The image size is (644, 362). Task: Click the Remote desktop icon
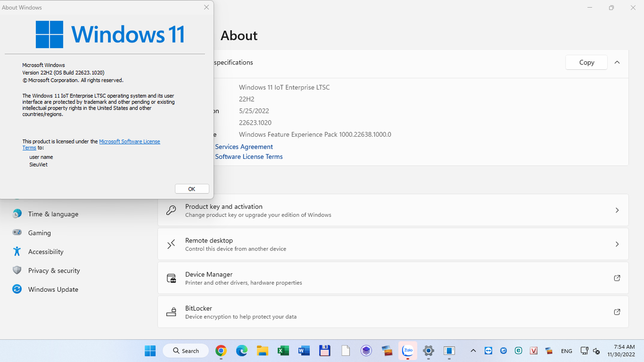coord(171,244)
